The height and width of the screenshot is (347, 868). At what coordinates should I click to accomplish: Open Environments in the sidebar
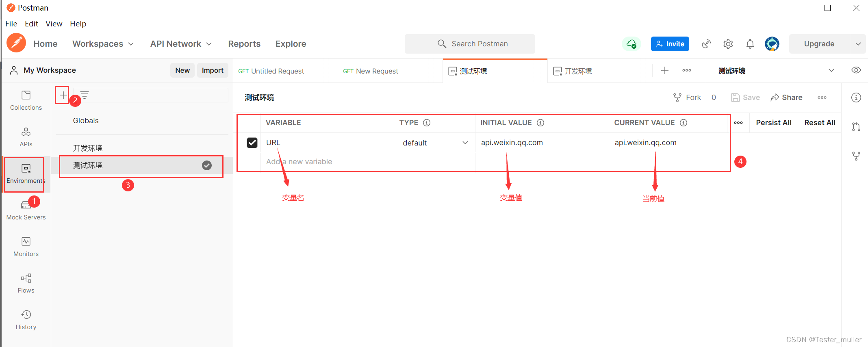pyautogui.click(x=26, y=173)
